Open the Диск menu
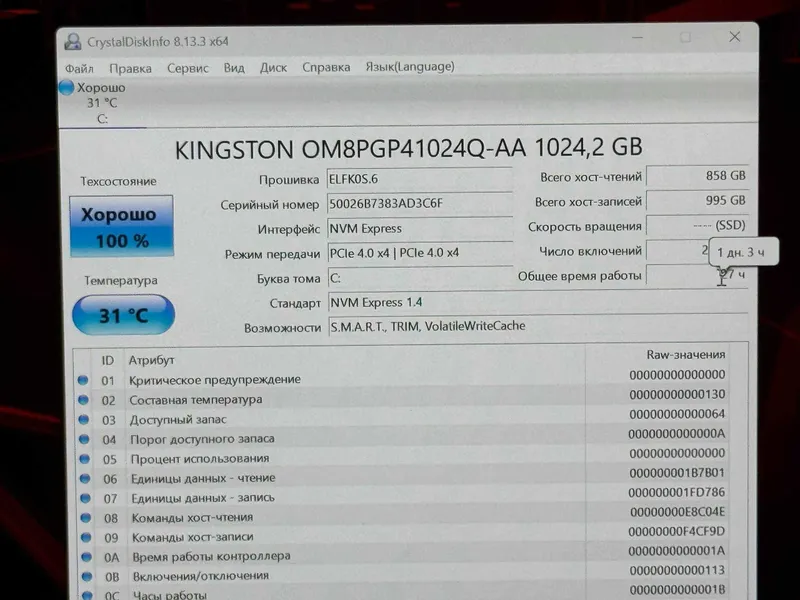This screenshot has width=800, height=600. (273, 67)
